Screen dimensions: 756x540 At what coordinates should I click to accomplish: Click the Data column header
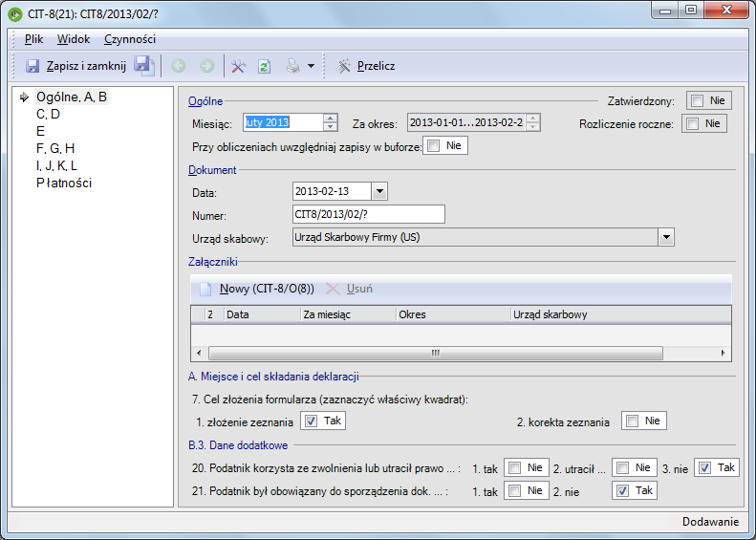[262, 314]
